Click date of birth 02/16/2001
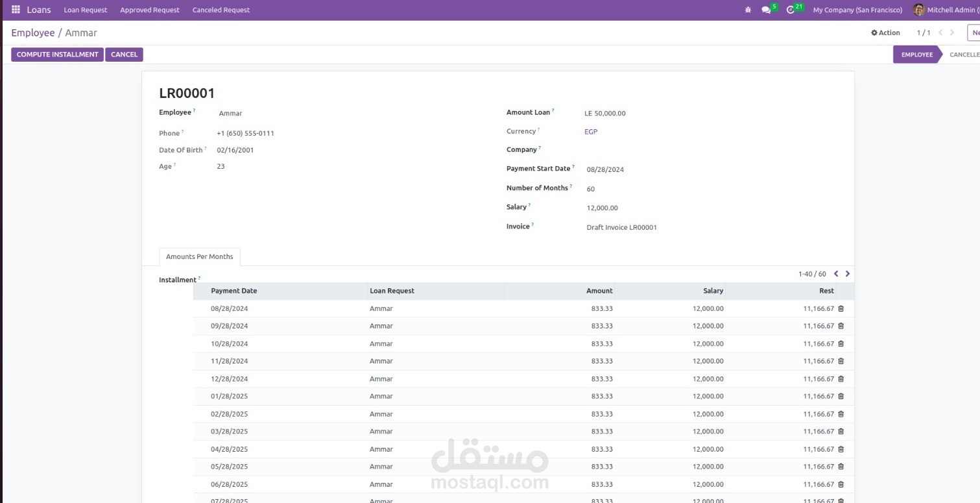The width and height of the screenshot is (980, 503). click(x=235, y=151)
